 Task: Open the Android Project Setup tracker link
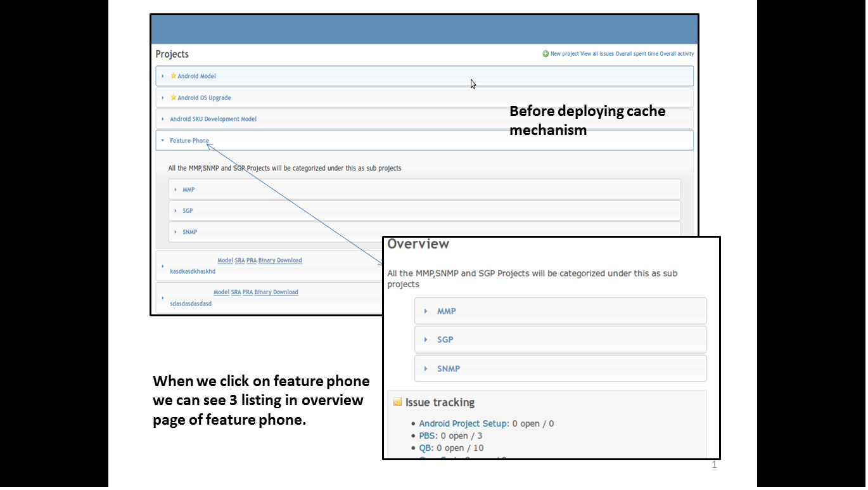tap(464, 423)
